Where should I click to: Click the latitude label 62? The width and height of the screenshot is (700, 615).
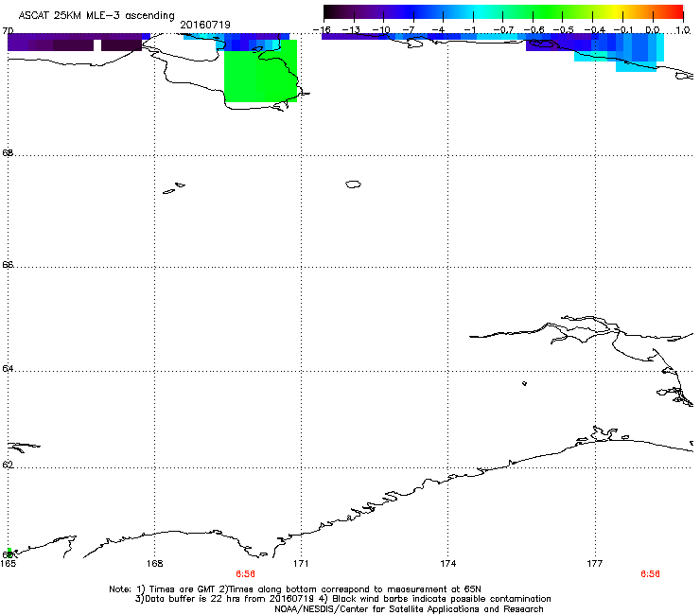coord(8,465)
